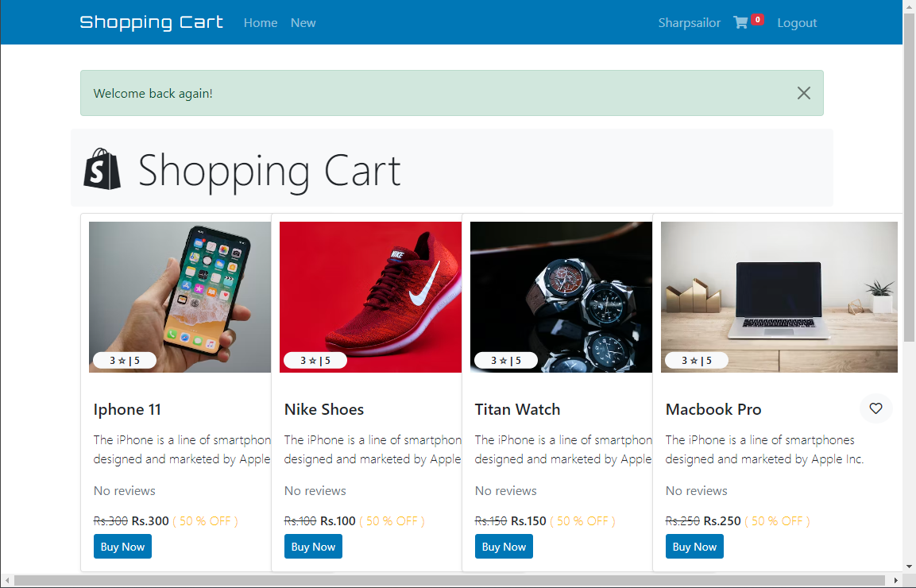The image size is (916, 588).
Task: Select the Nike Shoes rating badge
Action: [x=315, y=360]
